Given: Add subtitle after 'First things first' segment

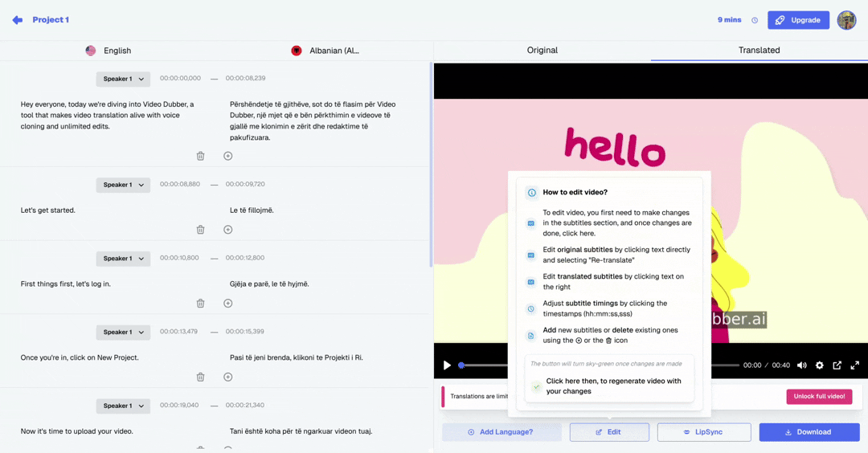Looking at the screenshot, I should (228, 303).
